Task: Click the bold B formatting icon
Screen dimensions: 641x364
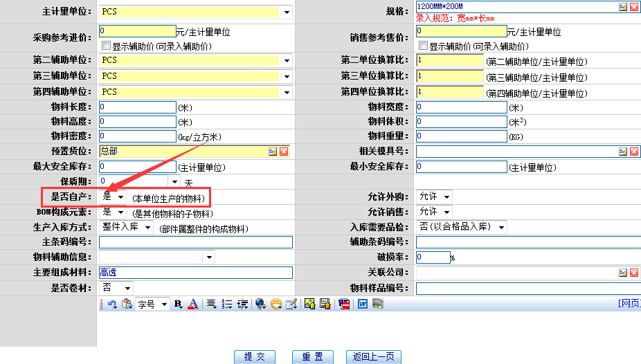Action: 178,304
